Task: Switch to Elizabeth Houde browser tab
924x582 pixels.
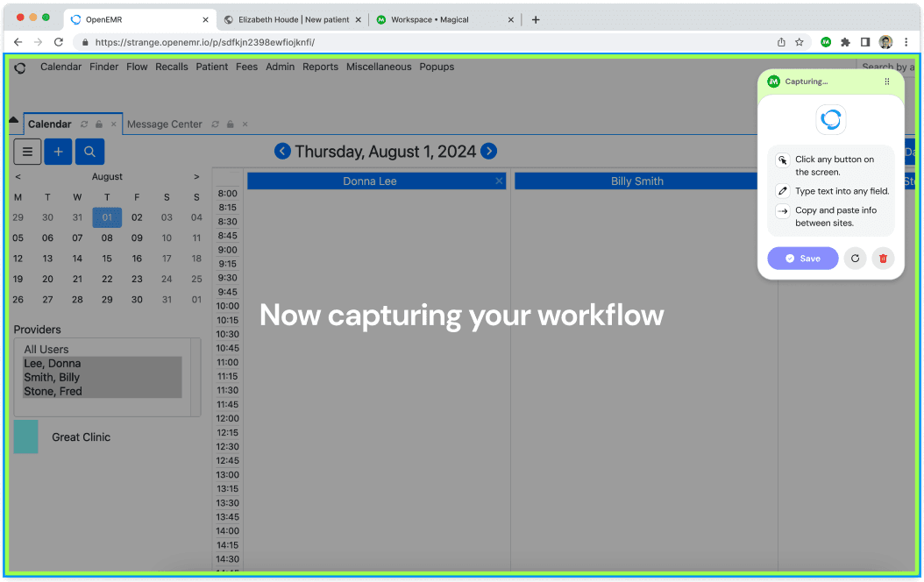Action: [294, 19]
